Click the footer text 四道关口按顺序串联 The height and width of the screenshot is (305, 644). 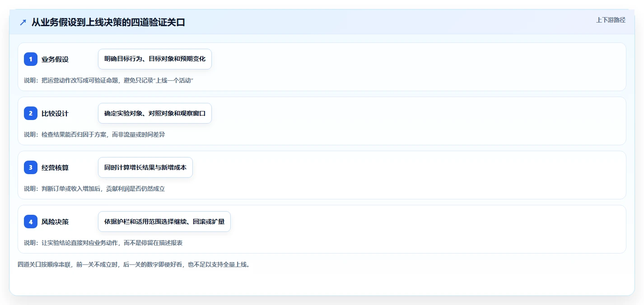point(134,264)
